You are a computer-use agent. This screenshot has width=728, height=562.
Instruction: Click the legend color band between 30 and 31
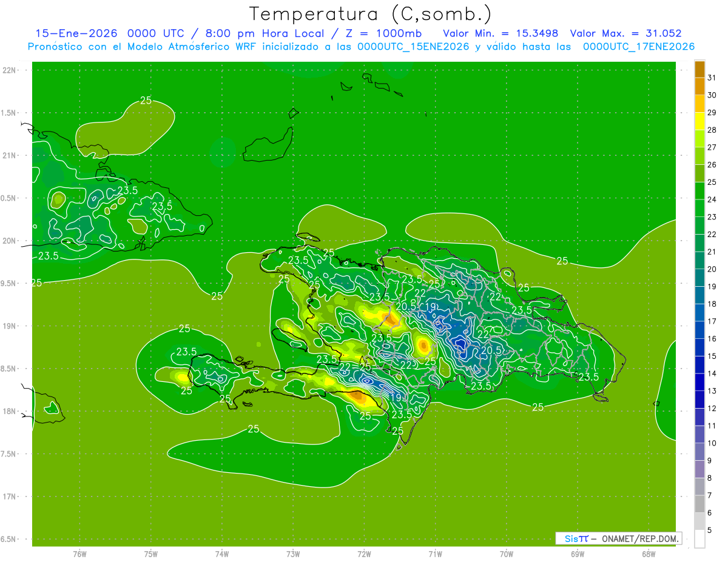699,86
